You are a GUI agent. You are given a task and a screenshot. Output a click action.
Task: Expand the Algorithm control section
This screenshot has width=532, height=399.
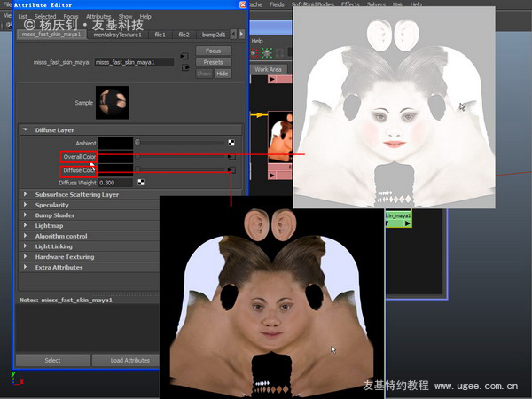tap(26, 236)
